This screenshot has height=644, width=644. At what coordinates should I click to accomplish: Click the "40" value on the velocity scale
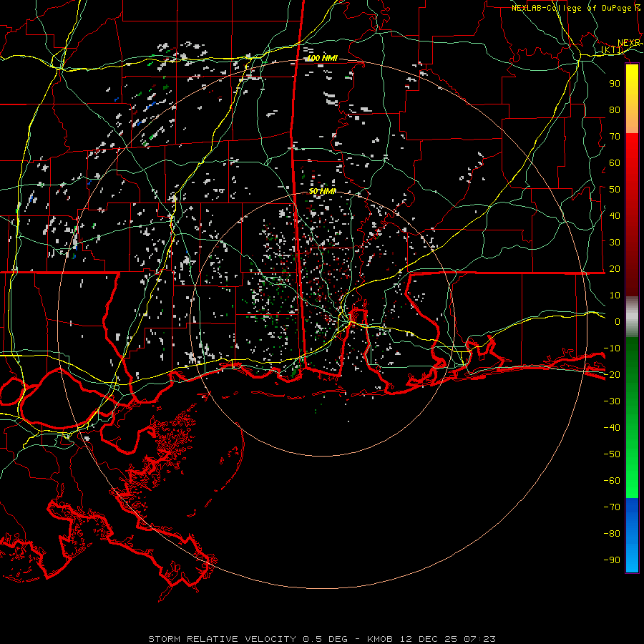pos(615,215)
